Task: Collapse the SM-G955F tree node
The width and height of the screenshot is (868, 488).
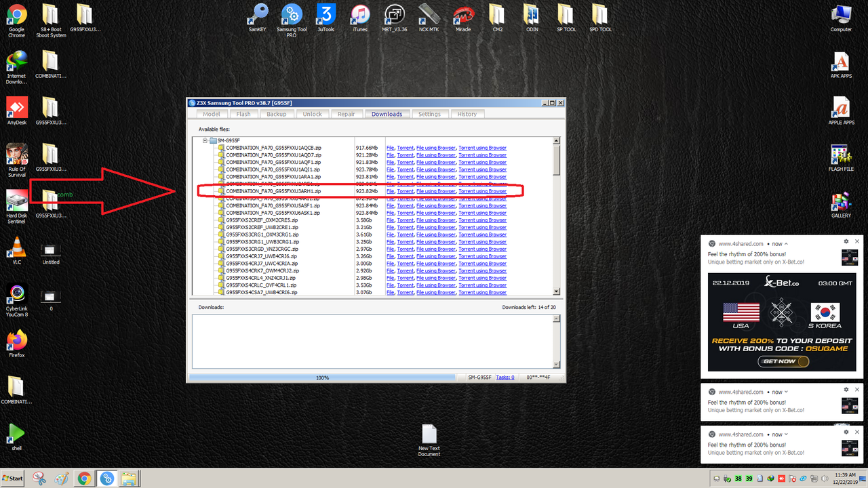Action: (205, 140)
